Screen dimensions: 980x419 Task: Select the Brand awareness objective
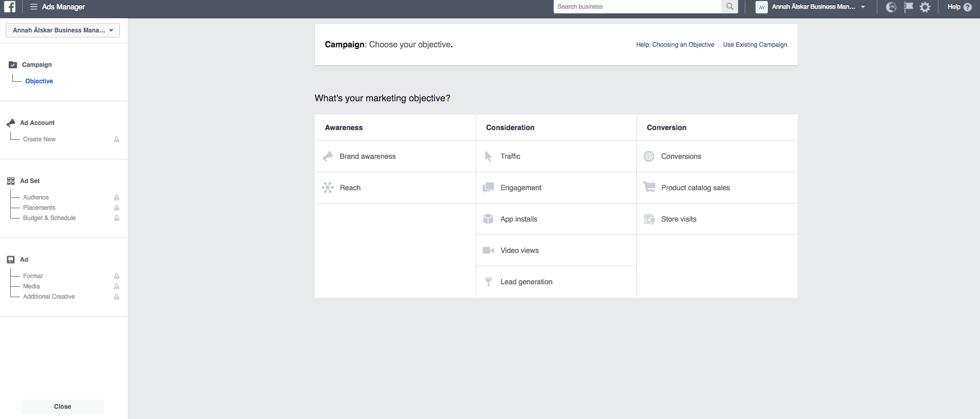(367, 156)
